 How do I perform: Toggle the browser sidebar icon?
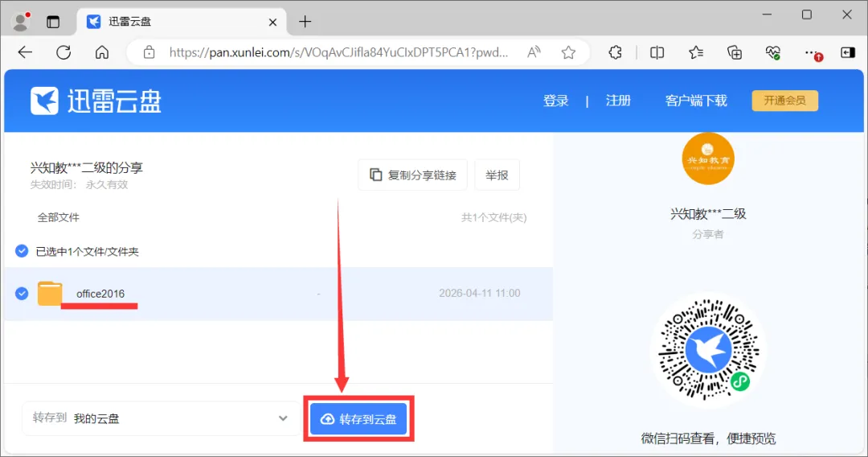click(848, 52)
